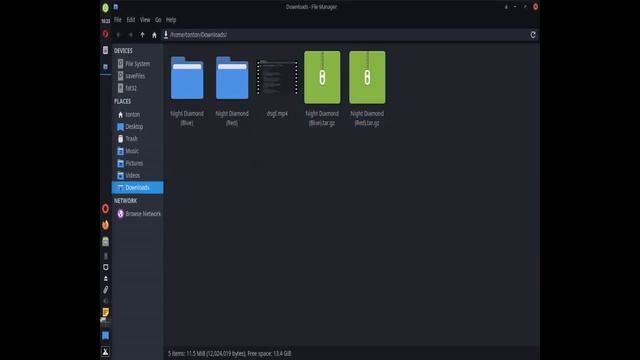Go to the home folder via the house icon

(154, 35)
